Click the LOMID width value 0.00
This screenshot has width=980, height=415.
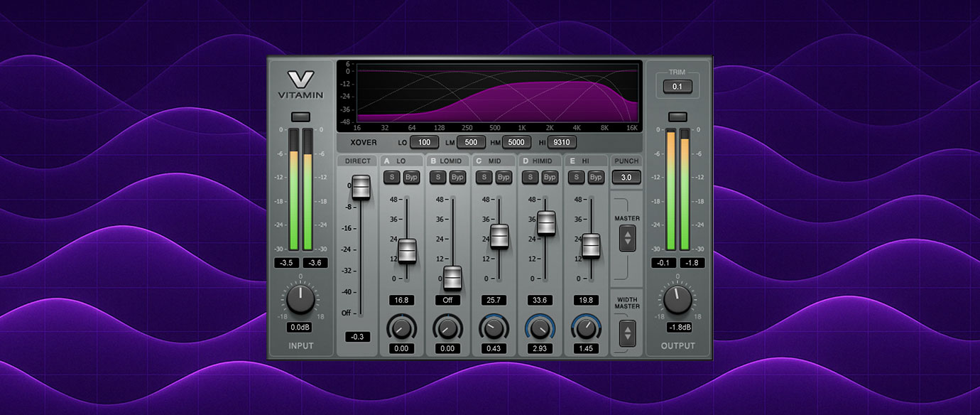click(x=448, y=349)
